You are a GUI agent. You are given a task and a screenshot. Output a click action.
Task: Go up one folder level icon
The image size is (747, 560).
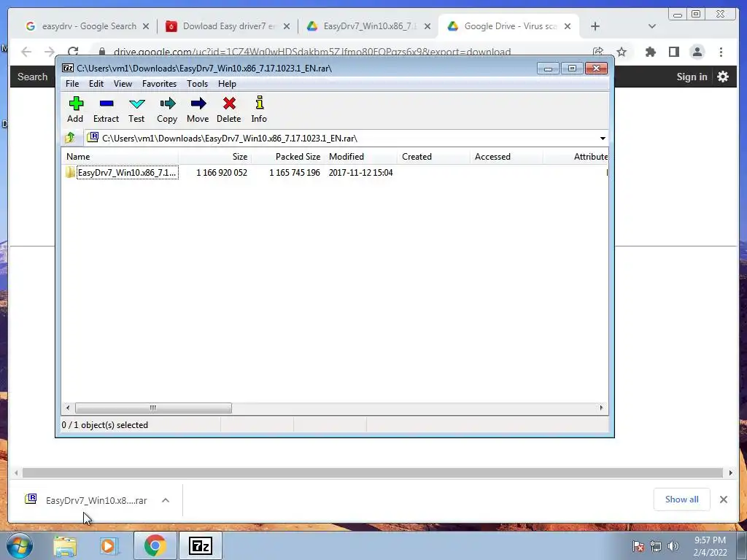(70, 138)
